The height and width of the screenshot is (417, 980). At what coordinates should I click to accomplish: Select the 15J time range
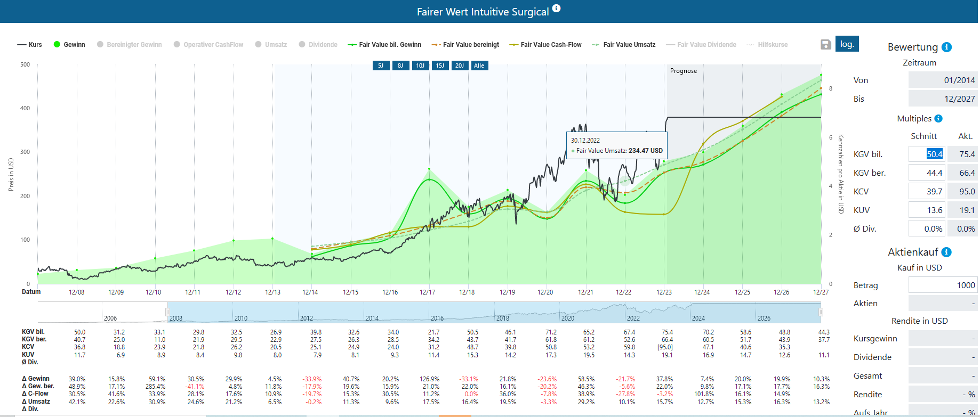tap(440, 66)
